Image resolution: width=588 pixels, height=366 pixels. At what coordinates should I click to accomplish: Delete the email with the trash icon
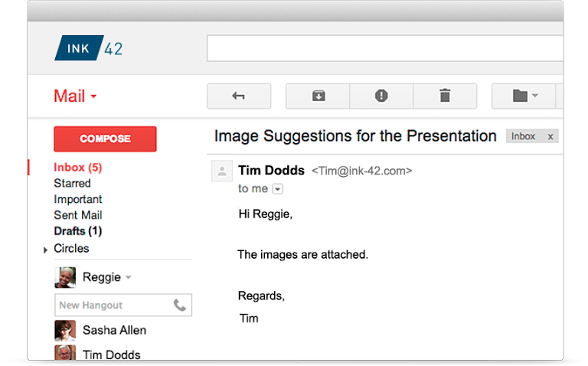tap(445, 96)
